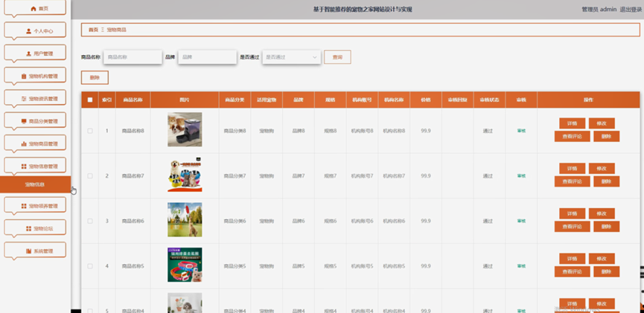
Task: Open the 首页 home sidebar item
Action: coord(35,8)
